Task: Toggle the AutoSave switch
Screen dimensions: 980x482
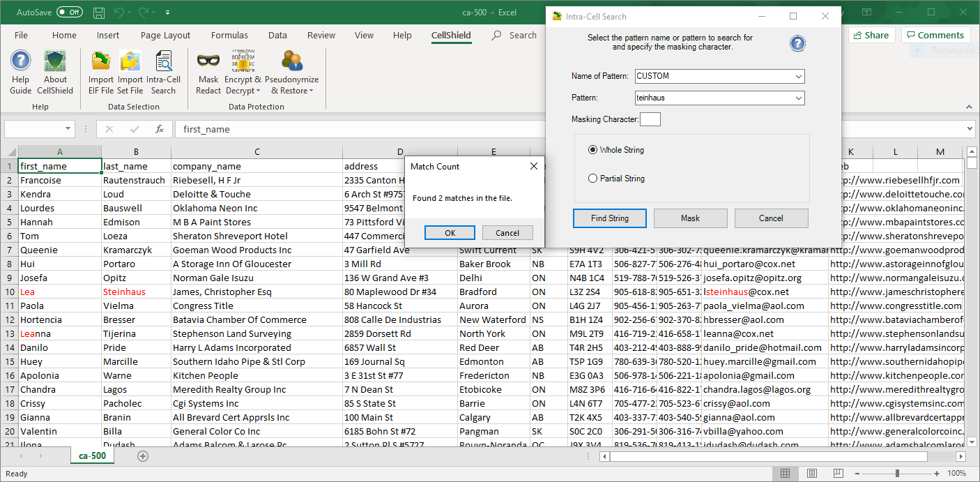Action: pos(70,13)
